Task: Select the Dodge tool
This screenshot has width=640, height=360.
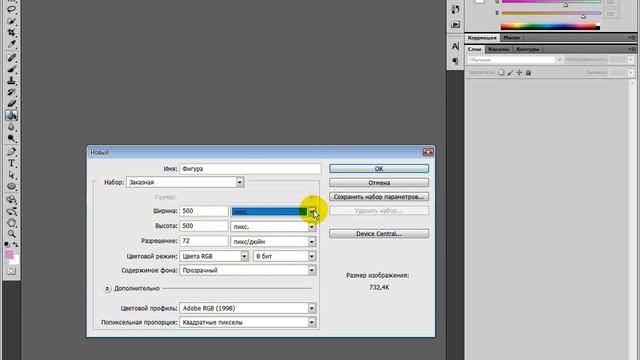Action: click(11, 138)
